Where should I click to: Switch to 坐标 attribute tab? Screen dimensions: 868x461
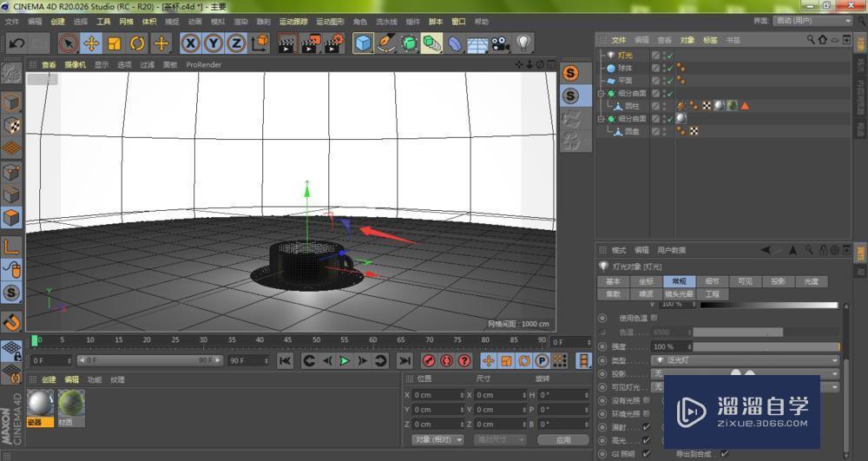click(646, 281)
